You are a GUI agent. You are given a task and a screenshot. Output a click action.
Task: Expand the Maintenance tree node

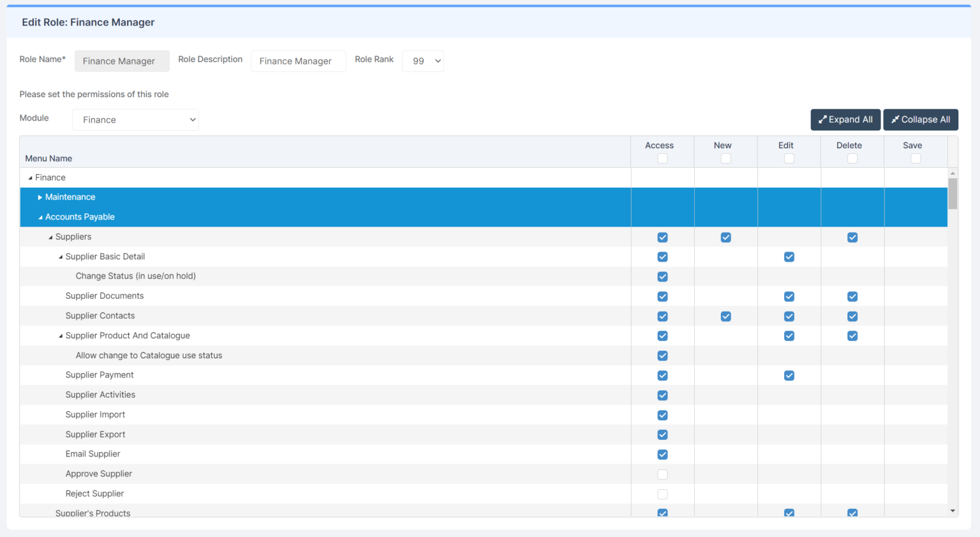point(40,197)
